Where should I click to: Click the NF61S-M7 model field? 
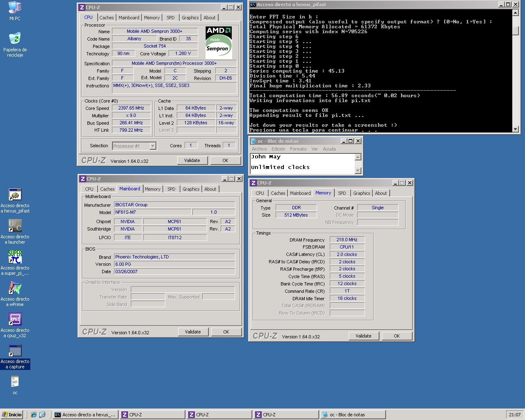click(x=152, y=212)
